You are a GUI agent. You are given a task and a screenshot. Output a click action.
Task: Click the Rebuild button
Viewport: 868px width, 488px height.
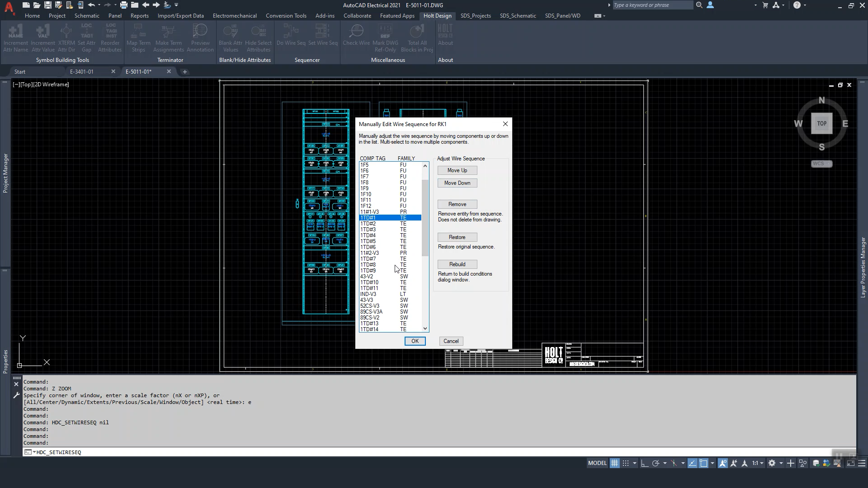tap(457, 264)
